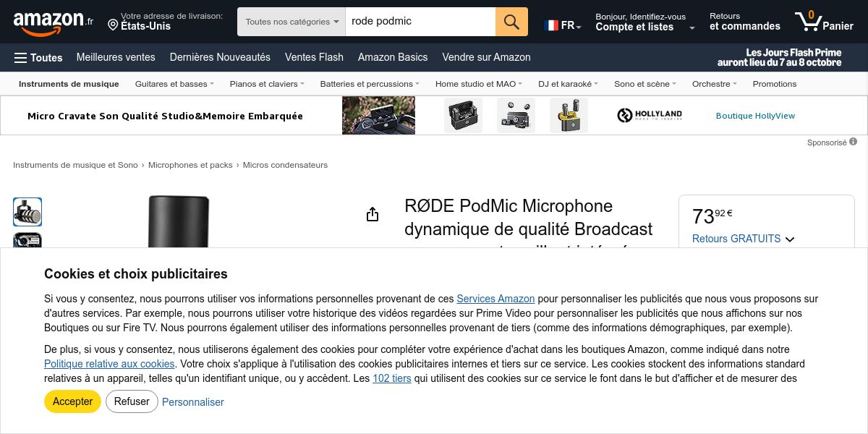Image resolution: width=868 pixels, height=434 pixels.
Task: Click the orange search magnifier button
Action: coord(511,22)
